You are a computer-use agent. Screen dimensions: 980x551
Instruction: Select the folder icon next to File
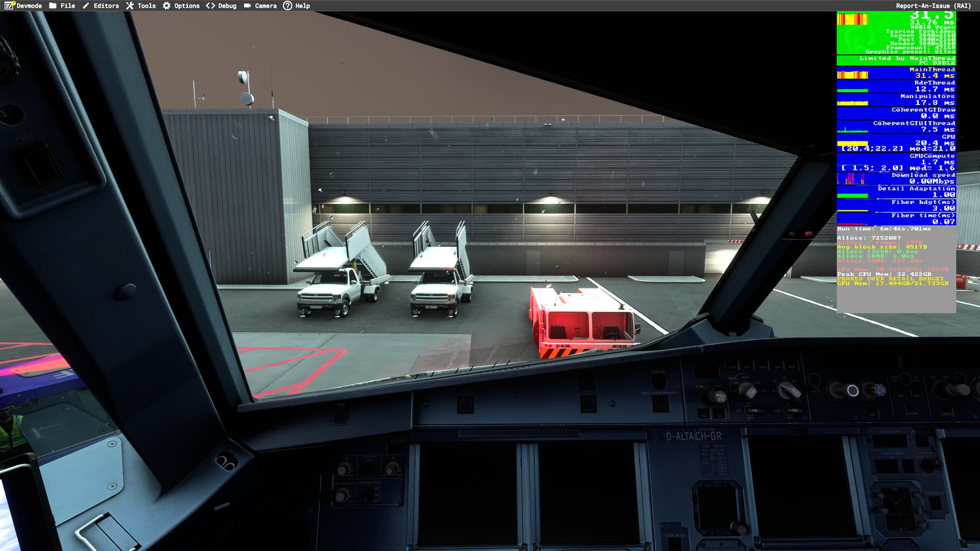tap(53, 6)
